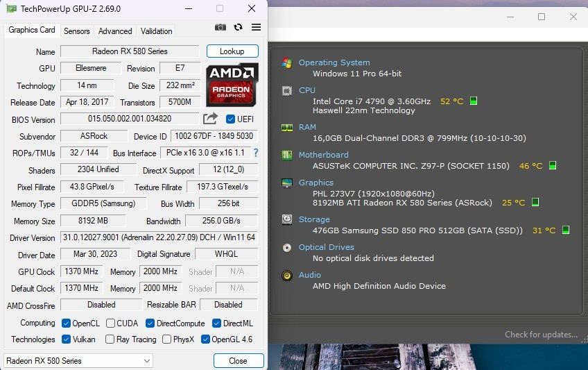Click the CPU chip icon in Speccy
The width and height of the screenshot is (588, 370).
287,90
